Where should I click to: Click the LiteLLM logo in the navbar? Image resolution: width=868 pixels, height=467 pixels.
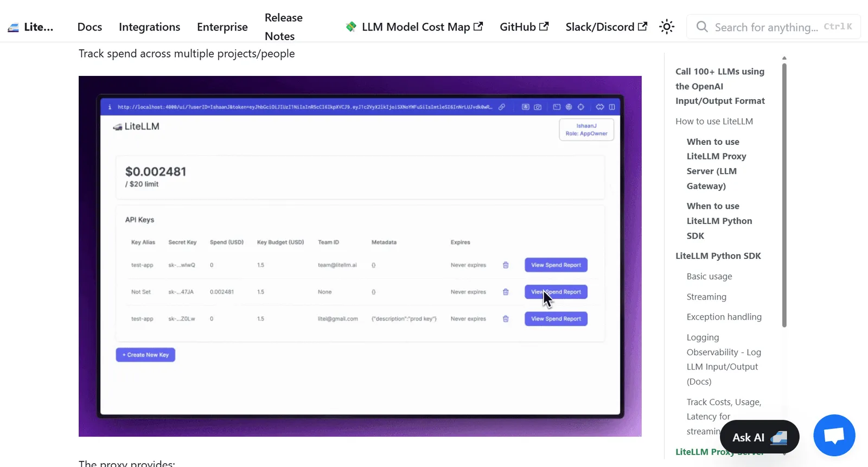(x=30, y=27)
